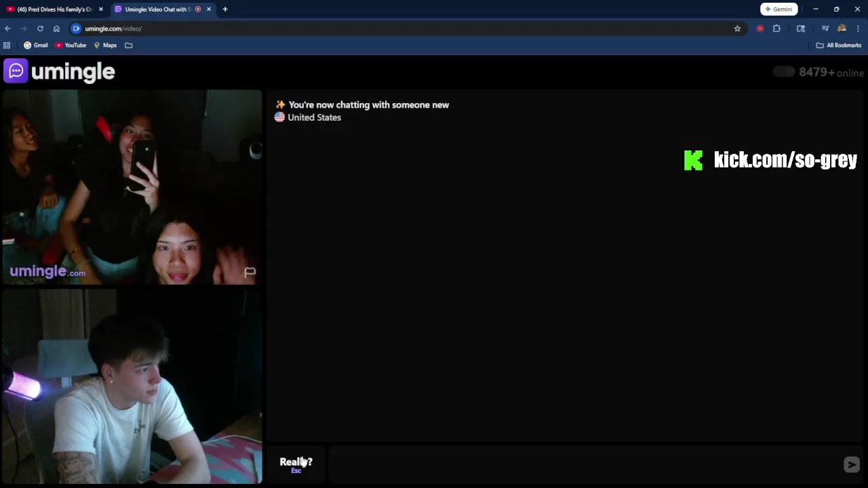This screenshot has height=488, width=868.
Task: Open the Gmail bookmark
Action: point(36,45)
